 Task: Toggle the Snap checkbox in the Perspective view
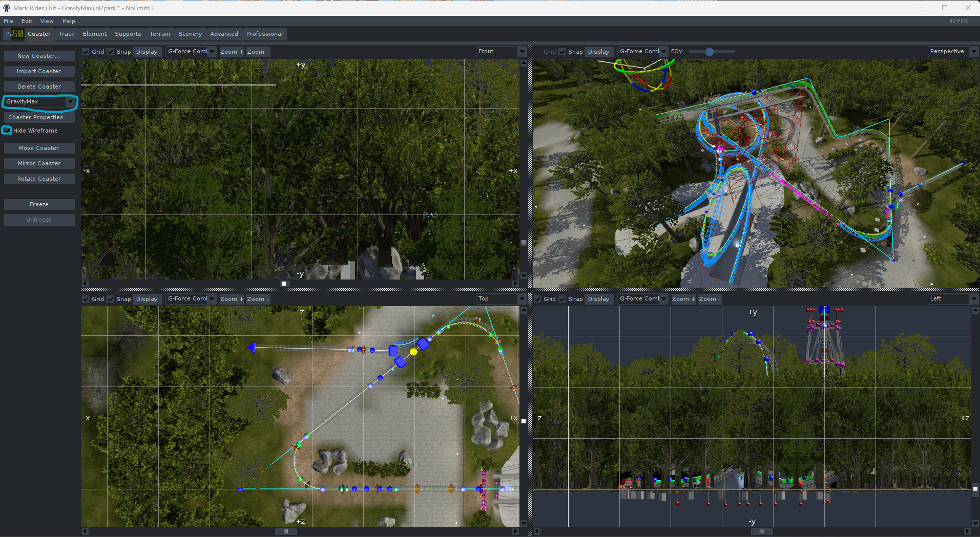coord(562,52)
